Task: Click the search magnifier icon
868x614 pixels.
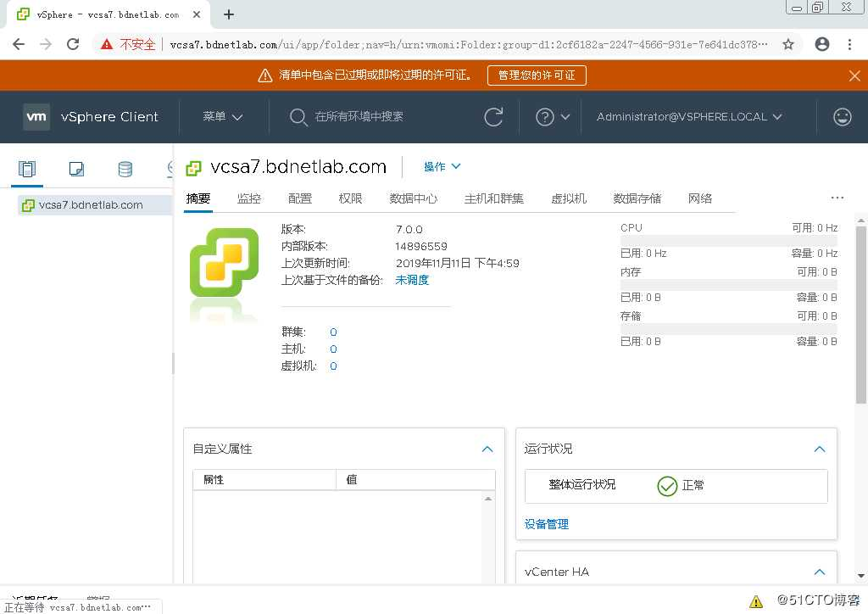Action: 298,117
